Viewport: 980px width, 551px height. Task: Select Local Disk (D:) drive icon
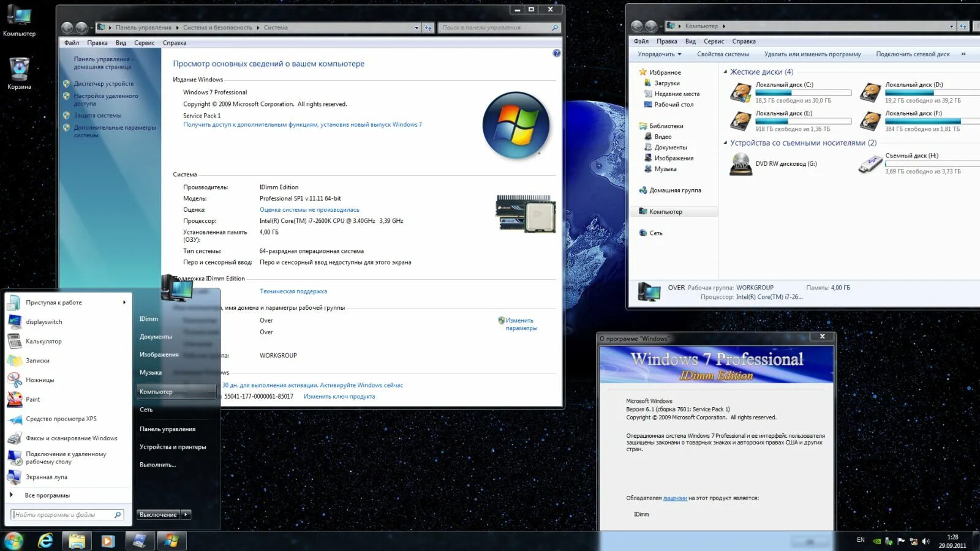[x=870, y=92]
